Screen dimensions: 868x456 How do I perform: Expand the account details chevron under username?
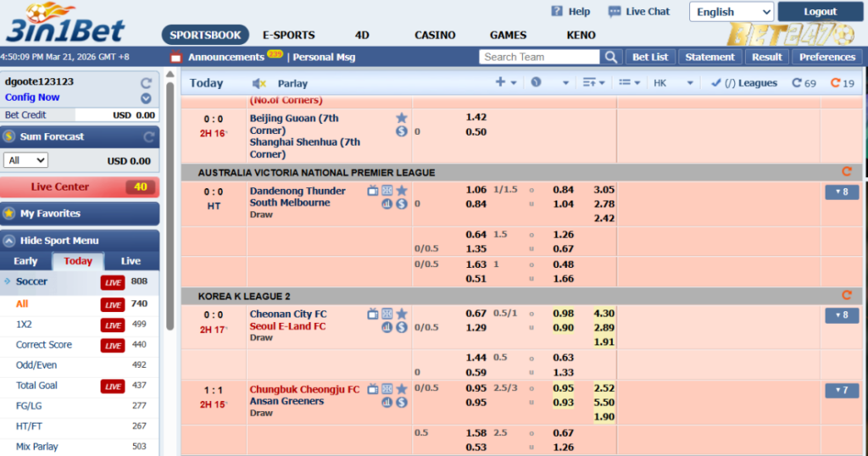point(146,98)
